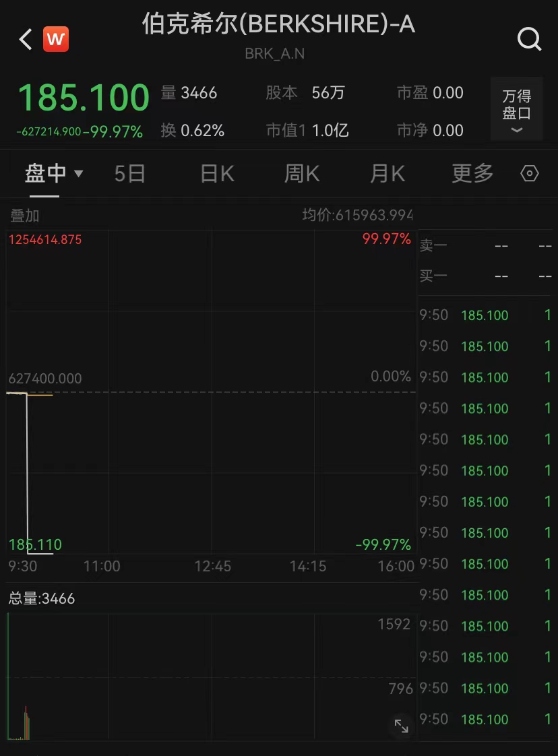
Task: Select the 卖一 ask row
Action: [x=486, y=246]
